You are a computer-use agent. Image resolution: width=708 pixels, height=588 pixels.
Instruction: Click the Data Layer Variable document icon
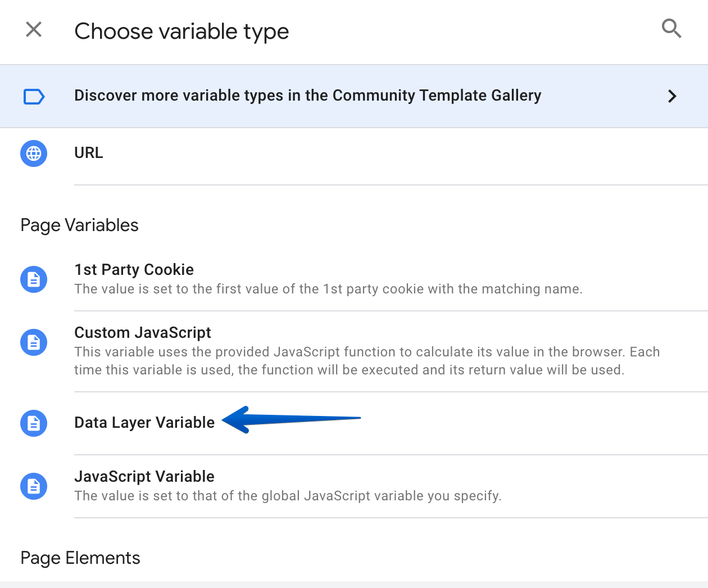click(34, 423)
